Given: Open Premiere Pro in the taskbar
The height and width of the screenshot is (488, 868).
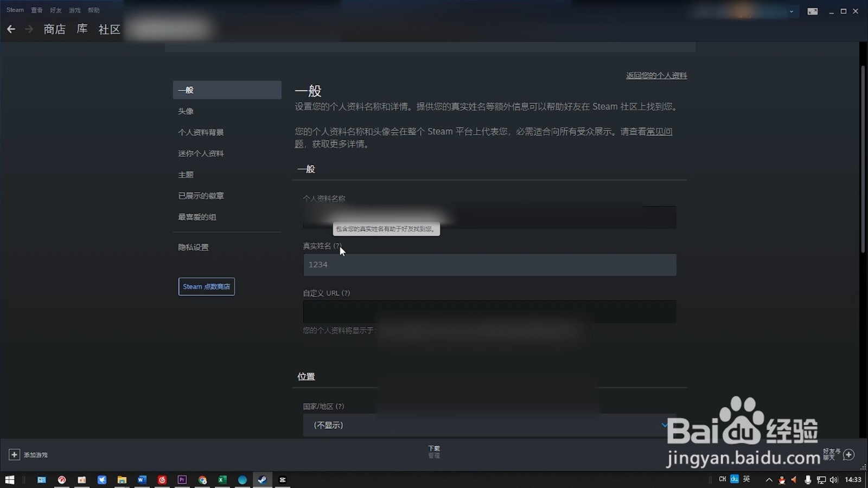Looking at the screenshot, I should [182, 480].
